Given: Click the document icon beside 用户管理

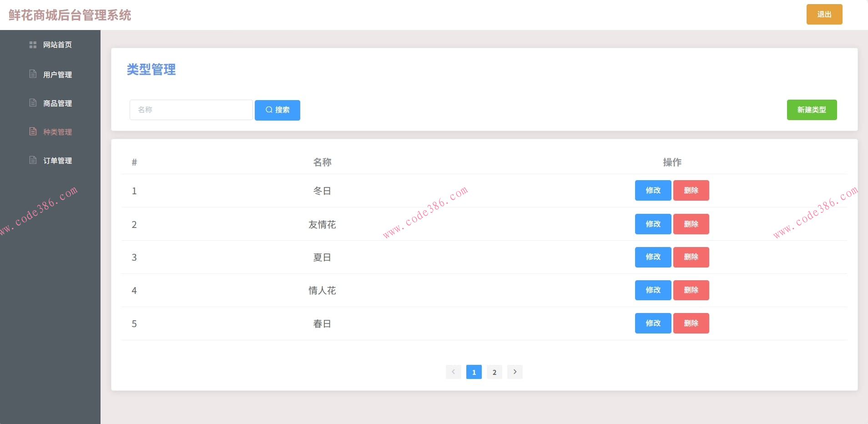Looking at the screenshot, I should (33, 74).
